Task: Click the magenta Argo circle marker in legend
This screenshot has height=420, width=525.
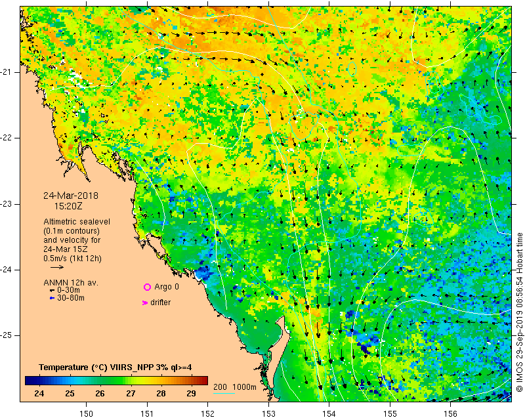Action: (x=147, y=287)
